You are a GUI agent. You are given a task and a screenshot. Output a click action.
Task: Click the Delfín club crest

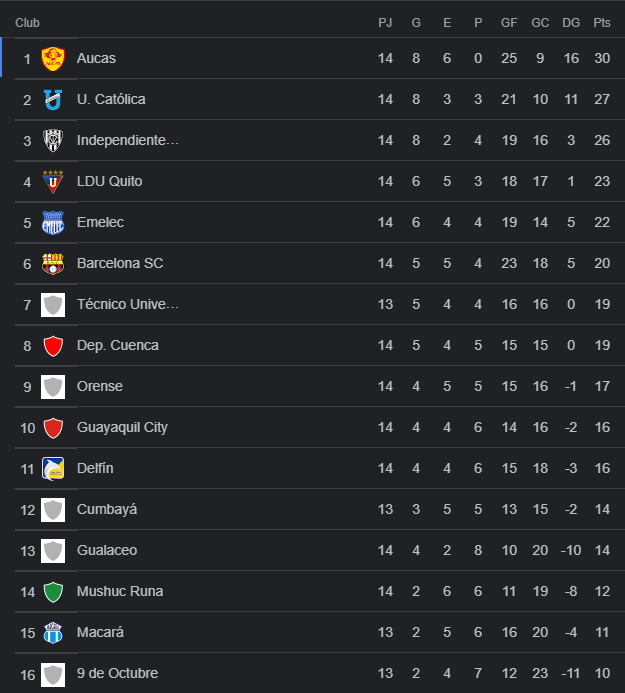(x=53, y=469)
